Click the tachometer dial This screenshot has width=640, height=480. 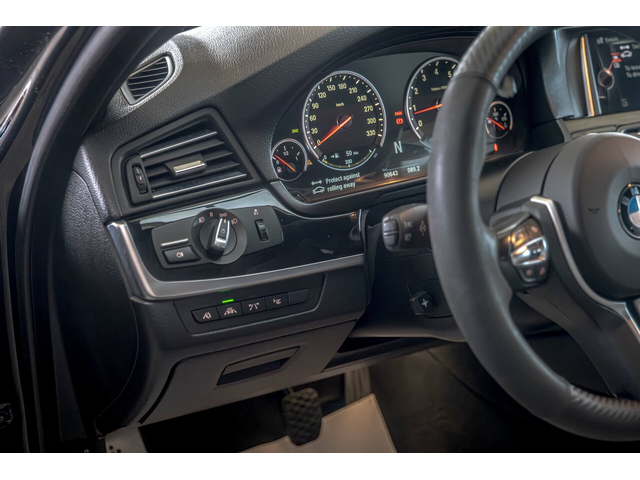tap(433, 102)
